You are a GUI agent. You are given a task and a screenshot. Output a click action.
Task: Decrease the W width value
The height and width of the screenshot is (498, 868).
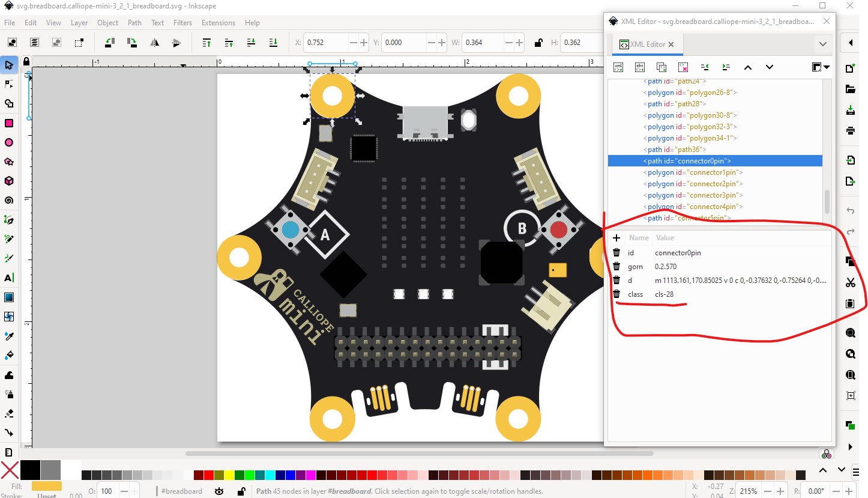508,43
